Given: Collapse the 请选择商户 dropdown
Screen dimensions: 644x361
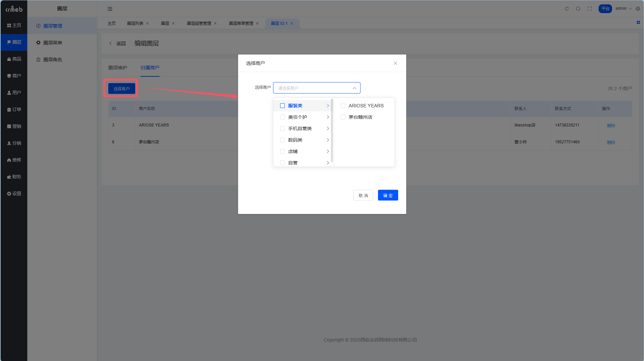Looking at the screenshot, I should [x=354, y=88].
